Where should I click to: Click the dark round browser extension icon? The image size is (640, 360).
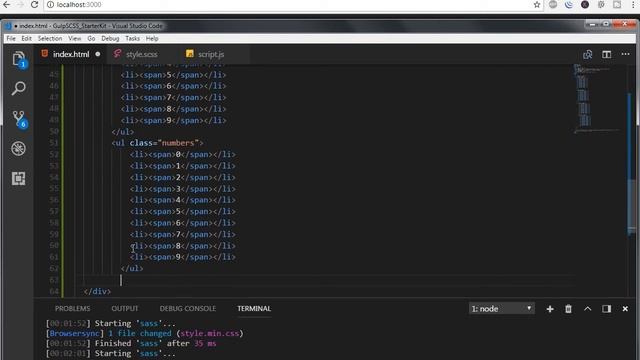pyautogui.click(x=585, y=4)
